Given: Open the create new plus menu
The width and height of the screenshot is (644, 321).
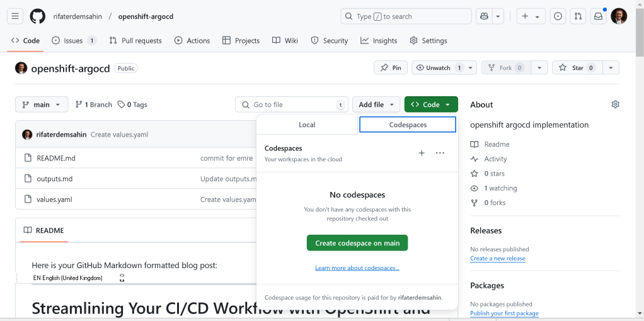Looking at the screenshot, I should (x=531, y=16).
